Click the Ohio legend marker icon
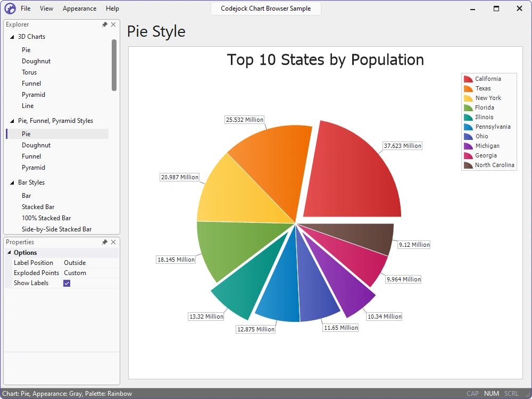This screenshot has height=399, width=532. (468, 136)
